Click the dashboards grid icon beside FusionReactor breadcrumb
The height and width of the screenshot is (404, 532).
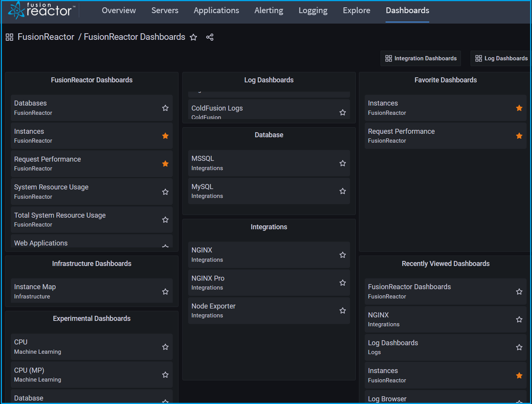(10, 37)
